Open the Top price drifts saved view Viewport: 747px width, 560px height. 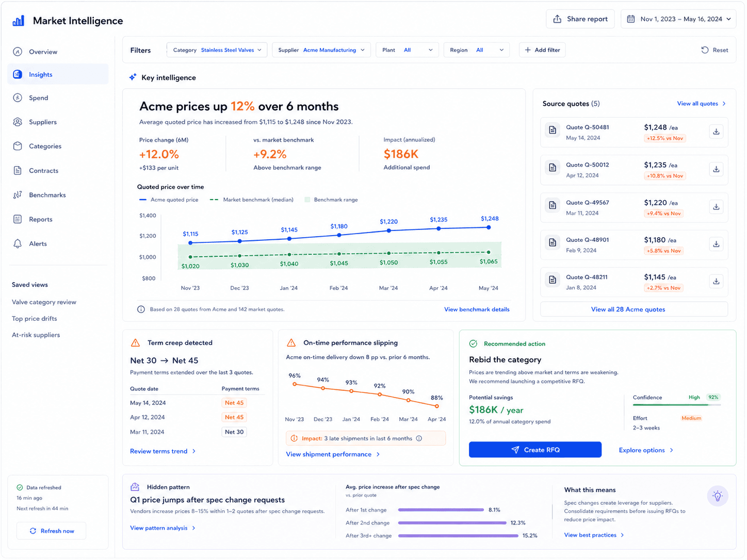tap(35, 319)
